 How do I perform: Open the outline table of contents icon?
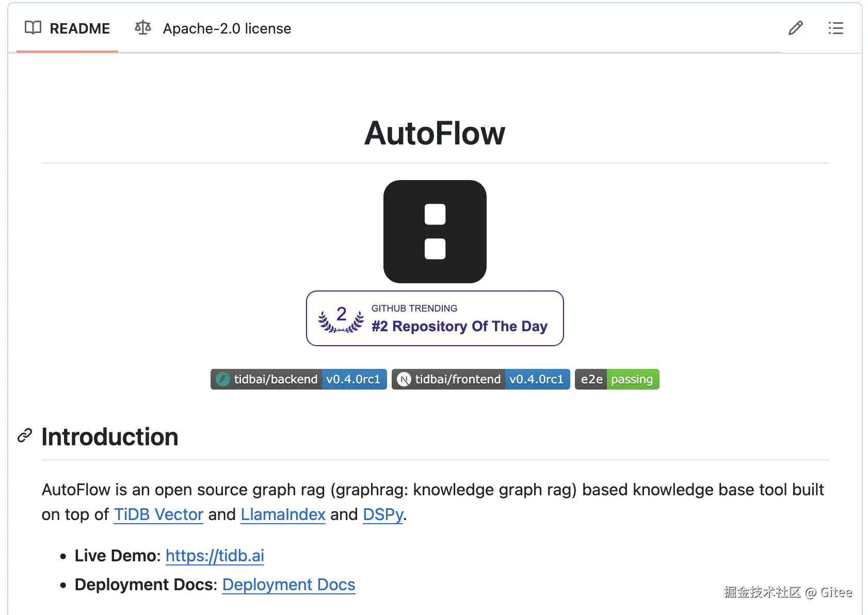[835, 28]
